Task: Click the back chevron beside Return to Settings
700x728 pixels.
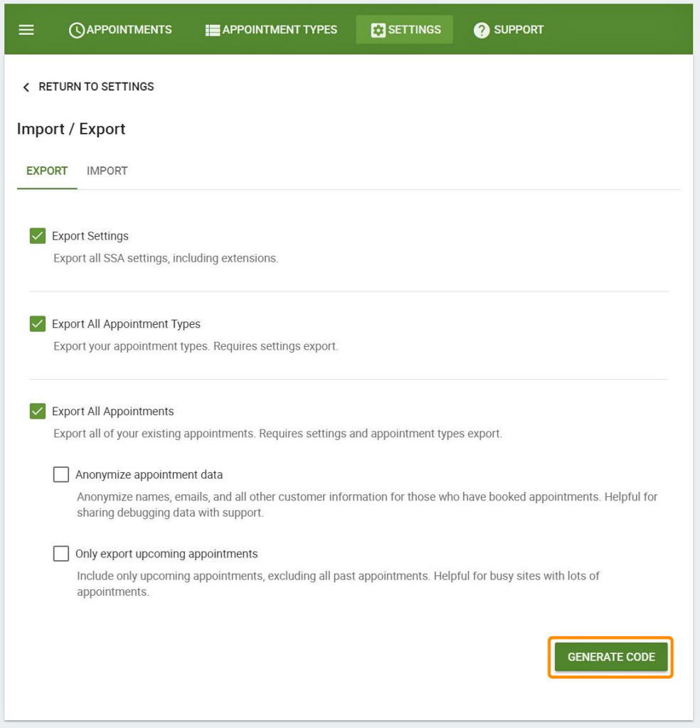Action: pyautogui.click(x=26, y=87)
